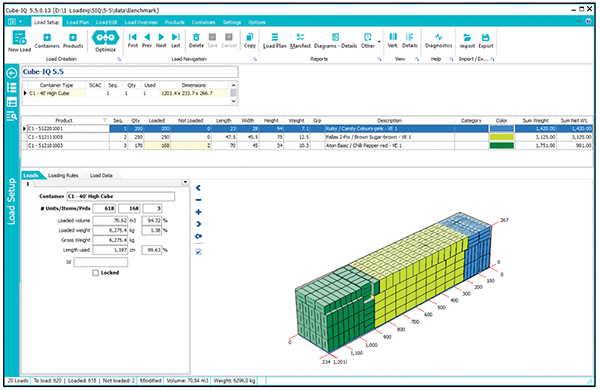The width and height of the screenshot is (600, 390).
Task: Switch to Vert. view
Action: click(x=393, y=41)
